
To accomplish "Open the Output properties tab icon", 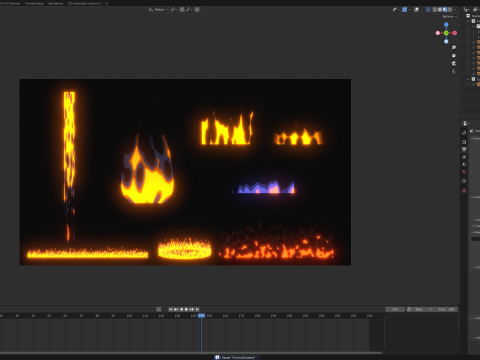I will [464, 149].
